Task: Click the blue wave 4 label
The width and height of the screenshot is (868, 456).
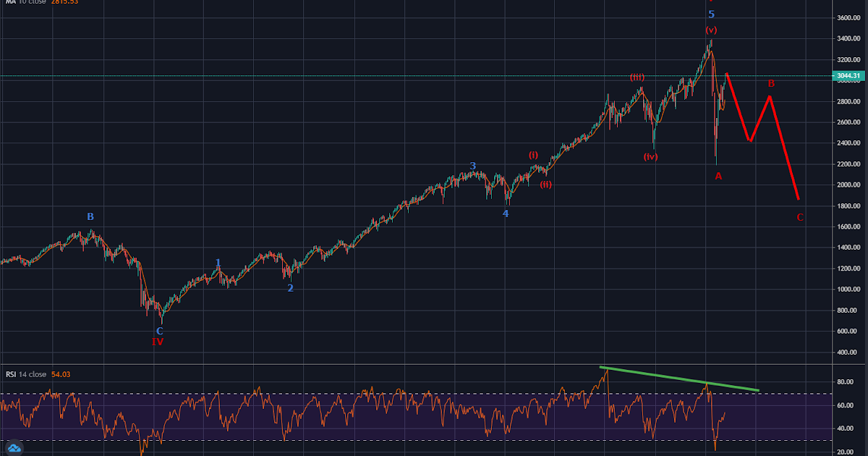Action: point(506,214)
